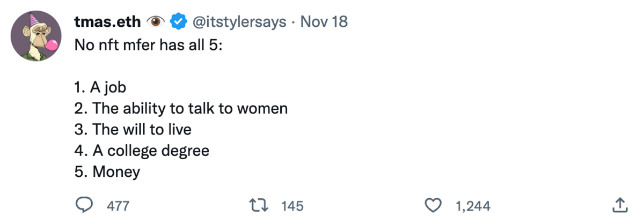Click the blue verified checkmark badge
This screenshot has width=644, height=224.
click(x=178, y=22)
